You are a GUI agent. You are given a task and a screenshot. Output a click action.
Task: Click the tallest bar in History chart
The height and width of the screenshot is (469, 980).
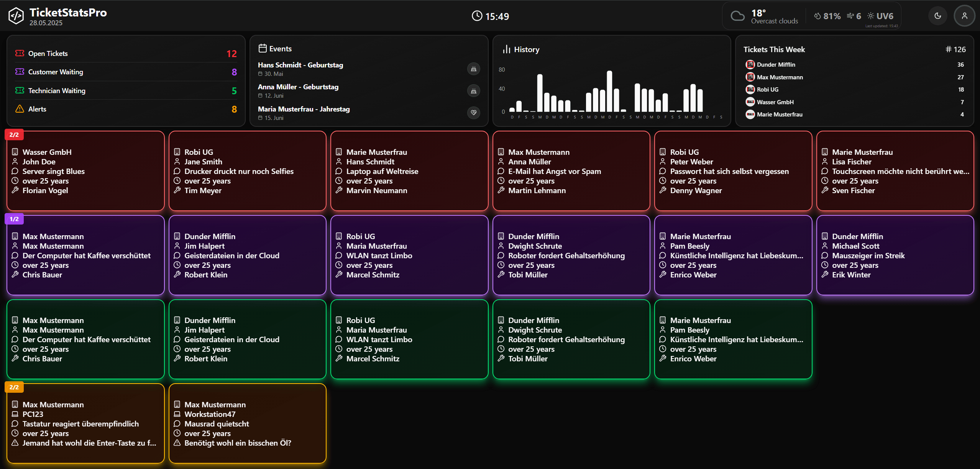click(x=609, y=91)
